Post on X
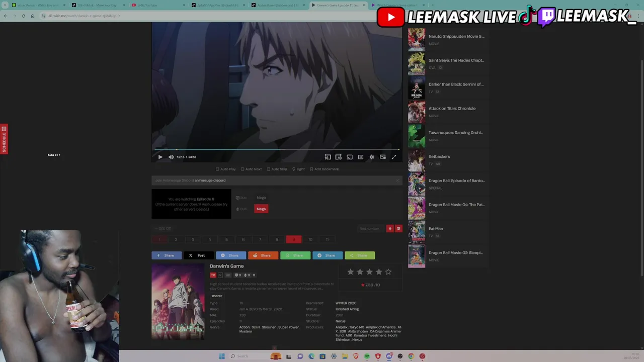The height and width of the screenshot is (362, 644). (199, 255)
